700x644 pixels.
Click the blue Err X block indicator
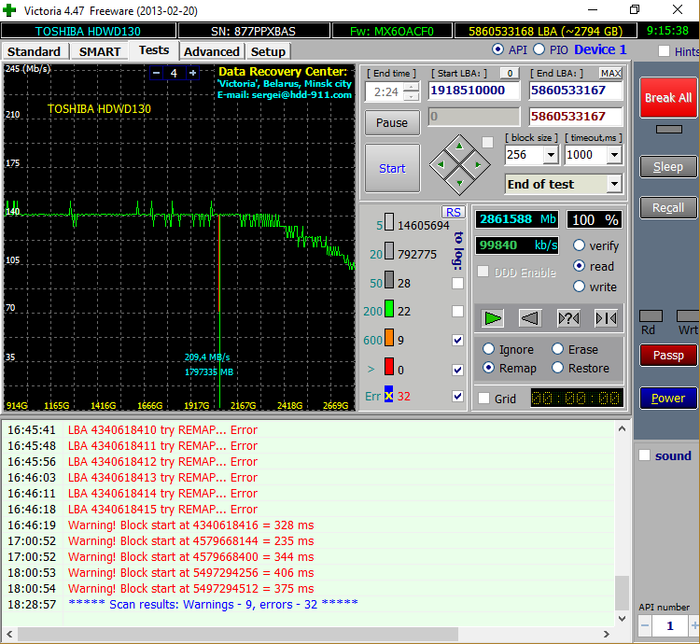pyautogui.click(x=389, y=394)
